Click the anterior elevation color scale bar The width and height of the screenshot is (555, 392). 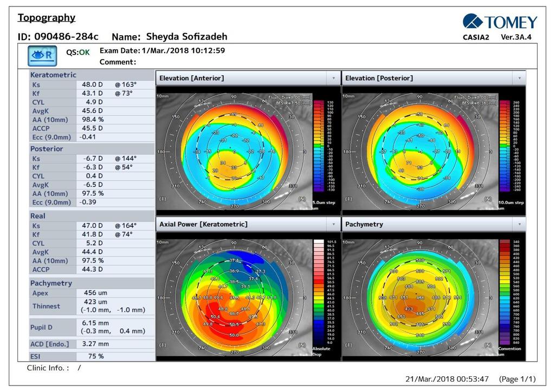[x=319, y=146]
